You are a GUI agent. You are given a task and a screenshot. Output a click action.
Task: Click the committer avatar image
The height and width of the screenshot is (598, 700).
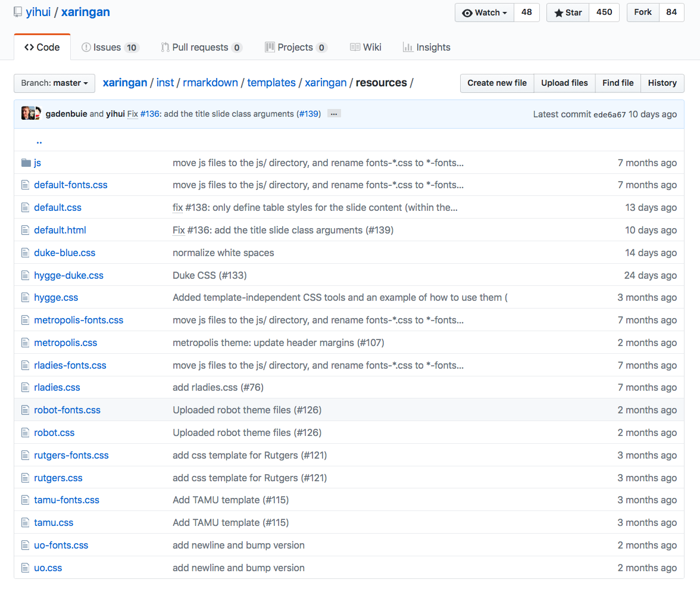31,113
